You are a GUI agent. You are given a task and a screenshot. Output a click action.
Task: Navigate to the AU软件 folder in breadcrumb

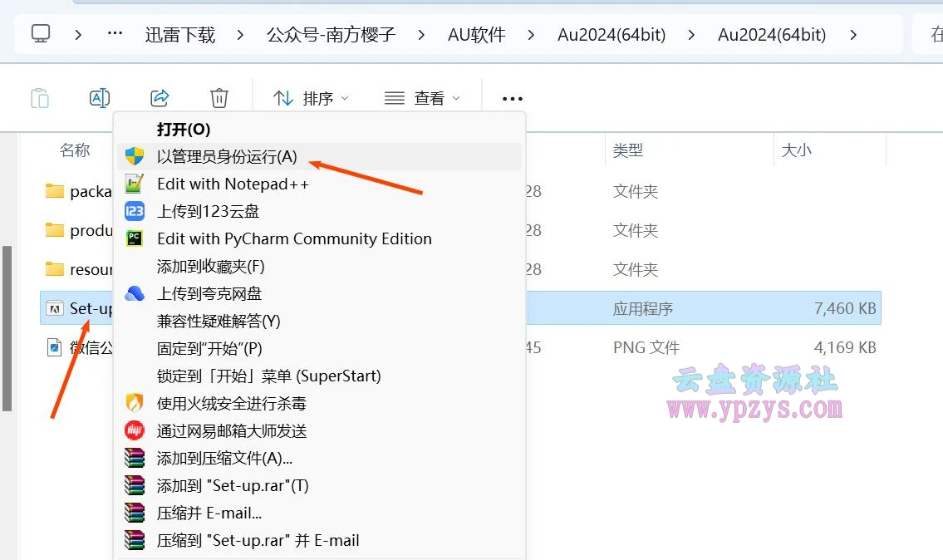point(476,33)
